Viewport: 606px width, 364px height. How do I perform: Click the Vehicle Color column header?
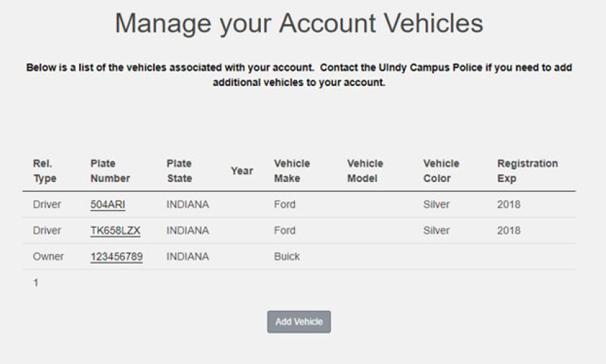click(x=441, y=171)
